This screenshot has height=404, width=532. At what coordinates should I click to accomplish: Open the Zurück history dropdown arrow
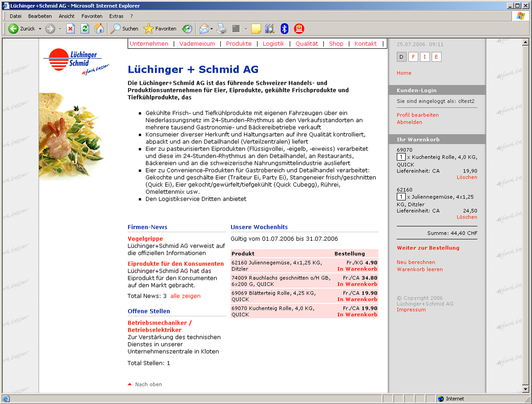[40, 29]
